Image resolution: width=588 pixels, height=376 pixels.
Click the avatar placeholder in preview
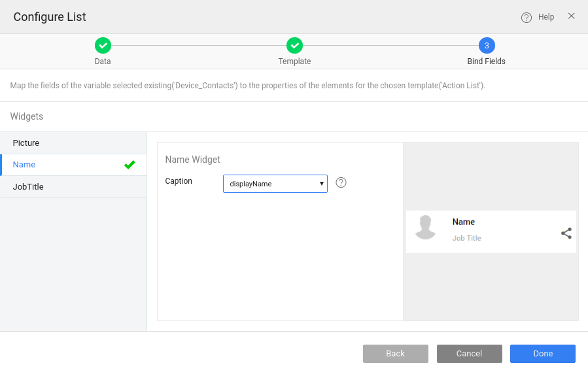pyautogui.click(x=425, y=228)
